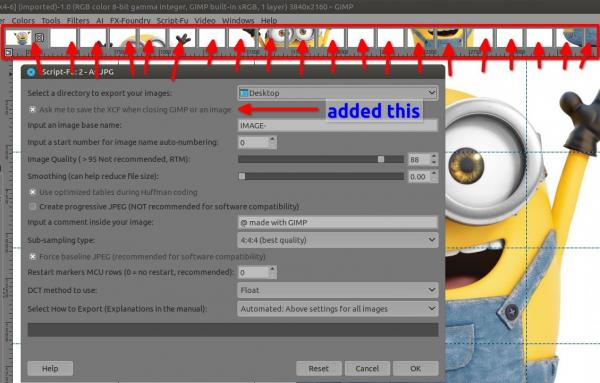Open the Filters menu

pos(78,20)
